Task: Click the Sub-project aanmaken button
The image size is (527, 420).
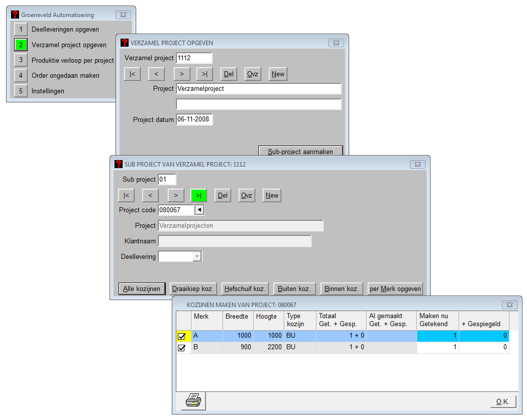Action: click(x=300, y=151)
